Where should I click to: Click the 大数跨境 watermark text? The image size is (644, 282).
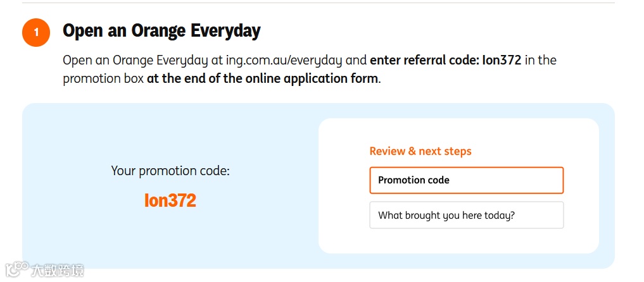(x=58, y=271)
